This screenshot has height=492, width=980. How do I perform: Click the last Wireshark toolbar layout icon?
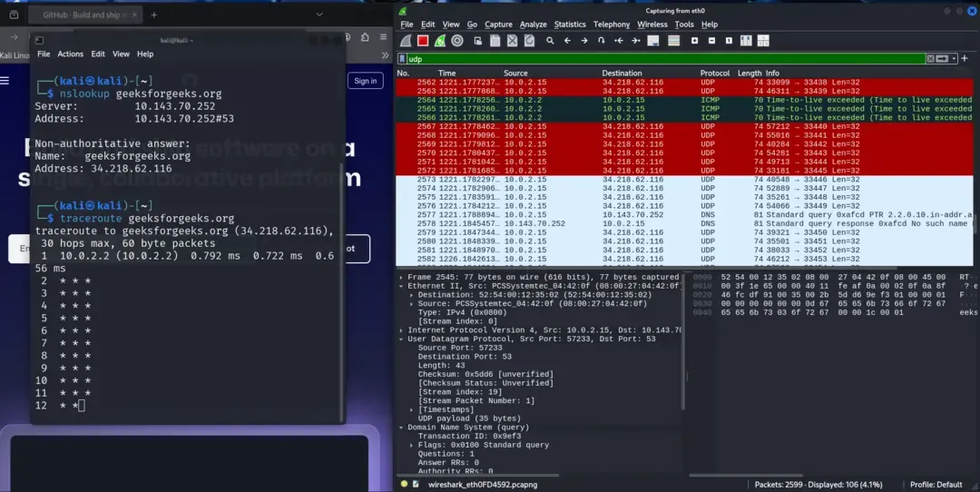click(763, 41)
